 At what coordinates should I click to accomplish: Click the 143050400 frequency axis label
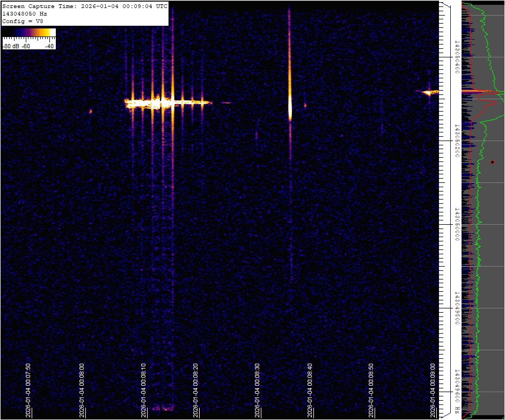[456, 55]
